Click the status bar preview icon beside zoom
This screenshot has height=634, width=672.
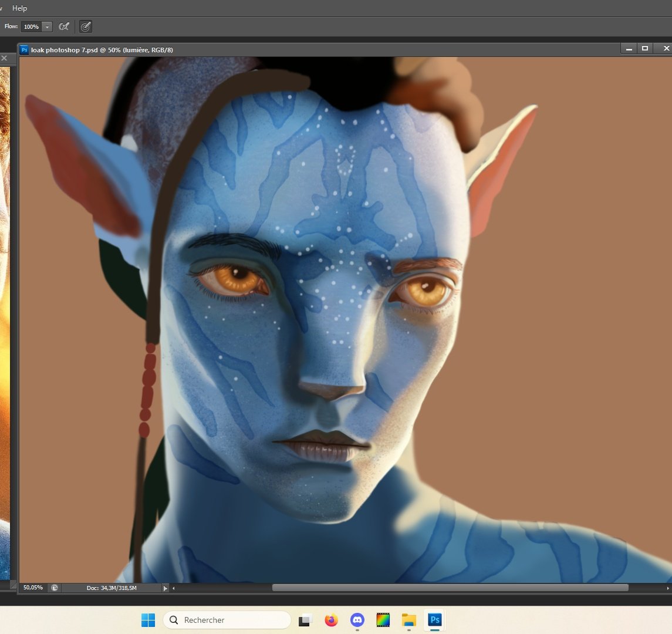55,588
